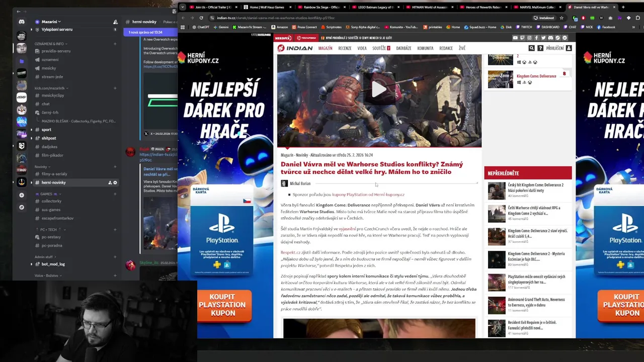This screenshot has width=644, height=362.
Task: Click Instalovat button in address bar
Action: 544,18
